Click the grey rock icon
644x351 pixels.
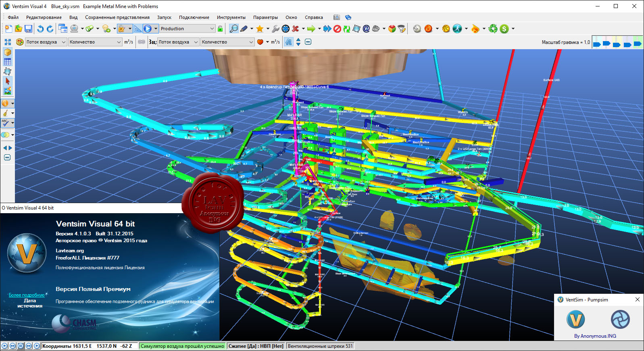[x=376, y=29]
